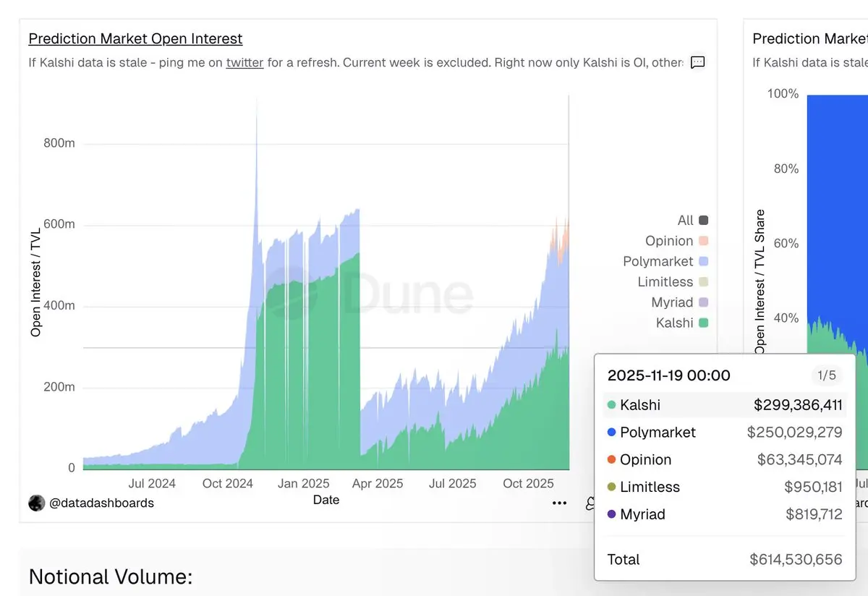
Task: Click the Total label in the tooltip
Action: 624,560
